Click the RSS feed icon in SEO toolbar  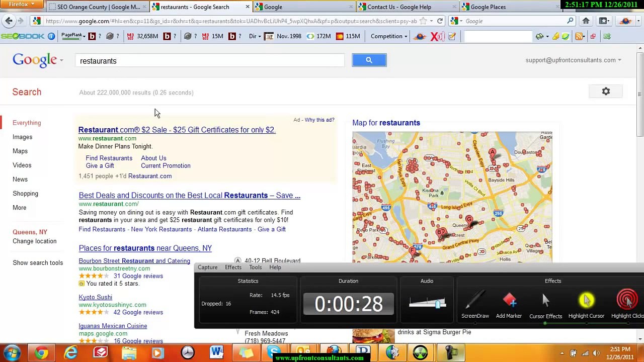pyautogui.click(x=579, y=36)
